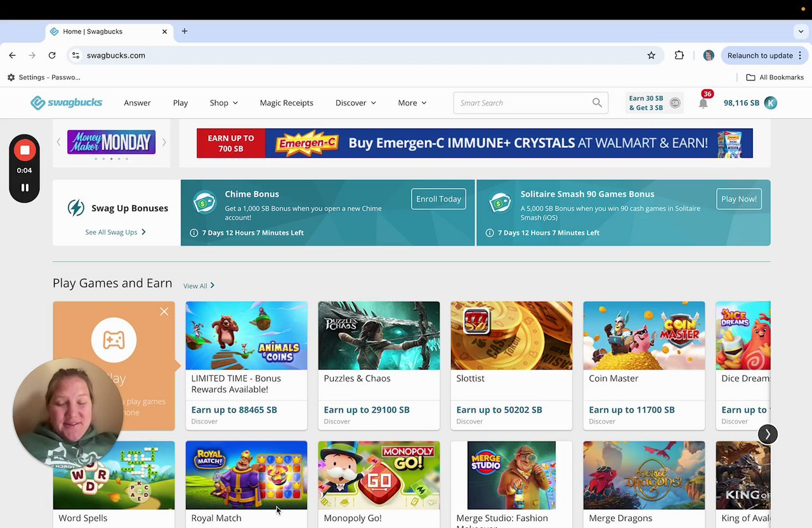Click the Chime Bonus info icon
Screen dimensions: 812x528
194,233
